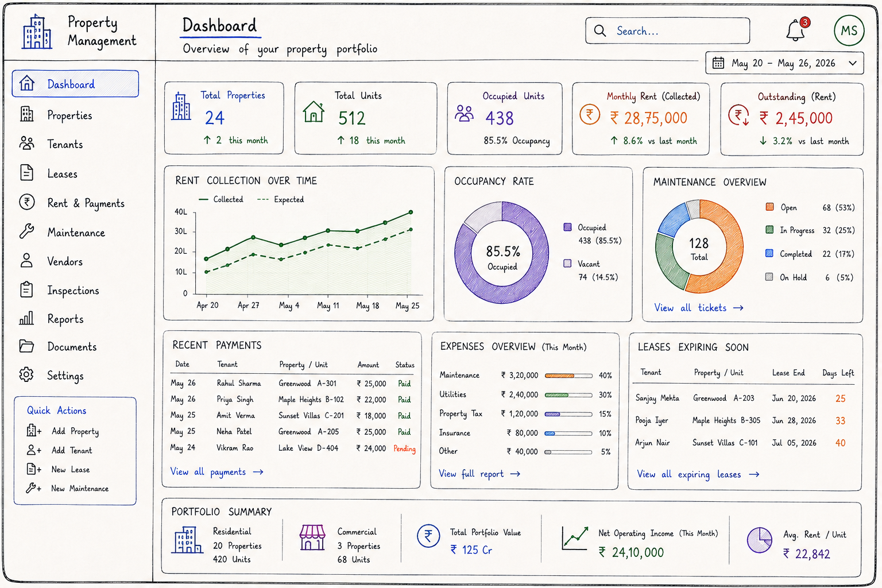
Task: Click the search magnifier icon
Action: pyautogui.click(x=600, y=30)
